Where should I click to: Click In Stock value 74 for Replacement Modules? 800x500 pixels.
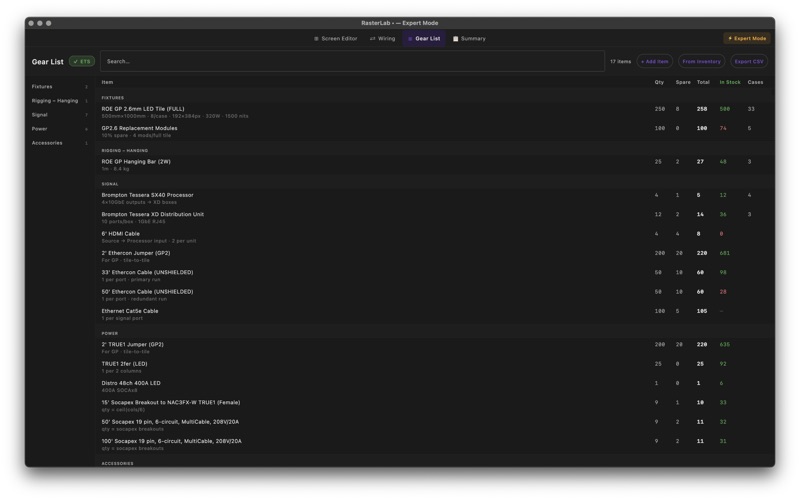pos(723,129)
